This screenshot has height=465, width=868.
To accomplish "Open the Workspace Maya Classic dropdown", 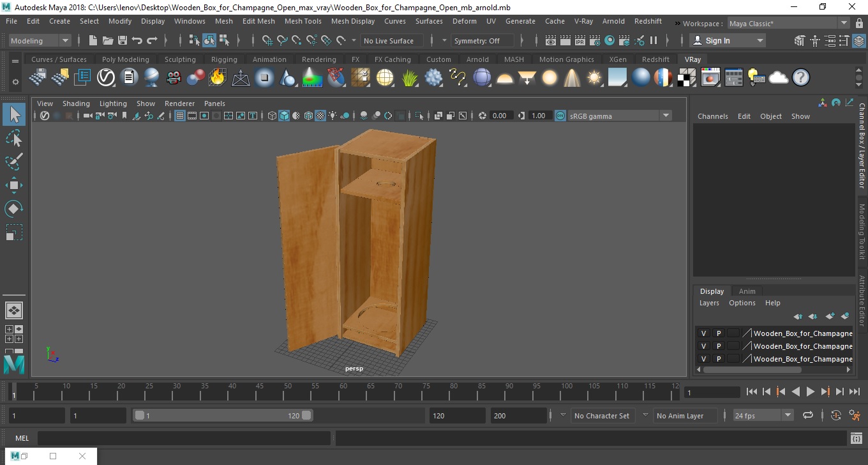I will tap(789, 24).
